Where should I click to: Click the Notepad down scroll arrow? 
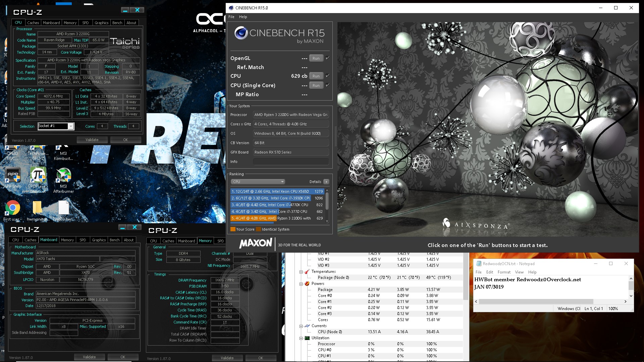tap(631, 296)
